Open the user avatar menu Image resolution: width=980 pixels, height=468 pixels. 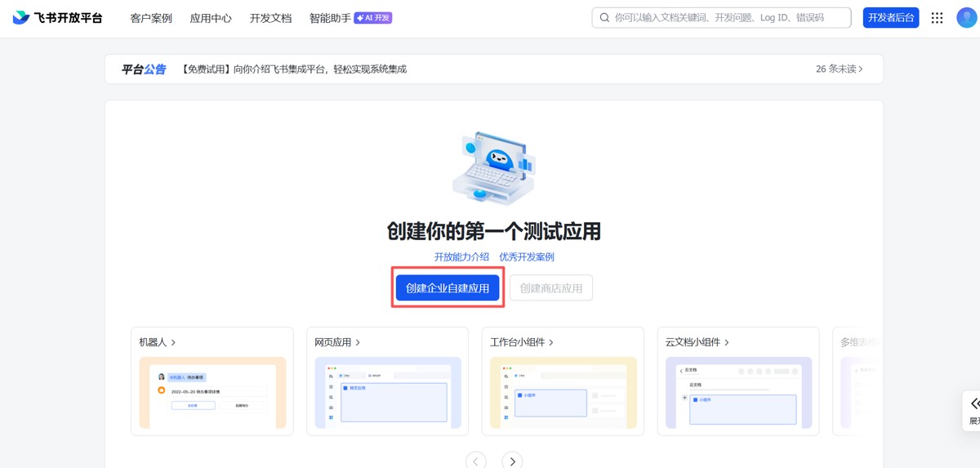coord(966,17)
